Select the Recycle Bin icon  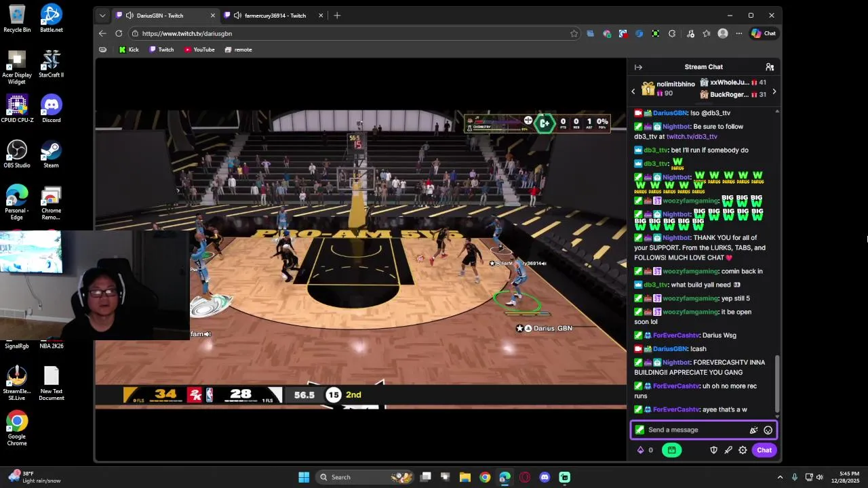coord(17,18)
